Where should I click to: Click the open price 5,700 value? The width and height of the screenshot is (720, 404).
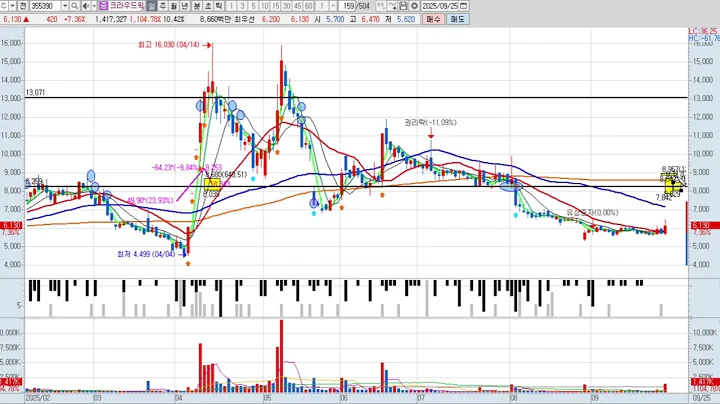point(335,19)
